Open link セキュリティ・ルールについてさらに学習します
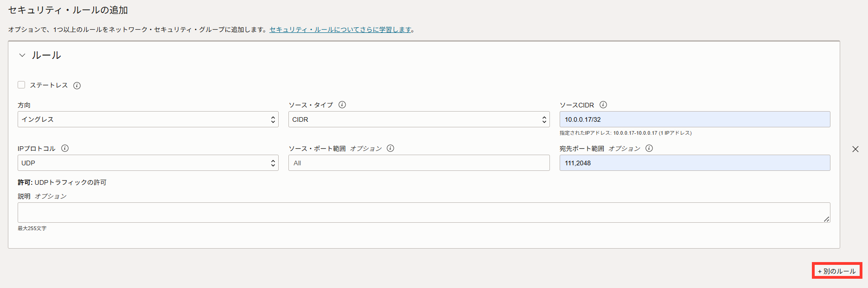868x288 pixels. (340, 30)
